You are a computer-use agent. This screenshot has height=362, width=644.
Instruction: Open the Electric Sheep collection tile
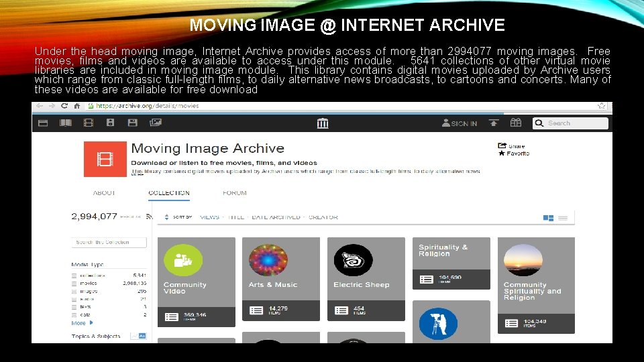coord(366,279)
